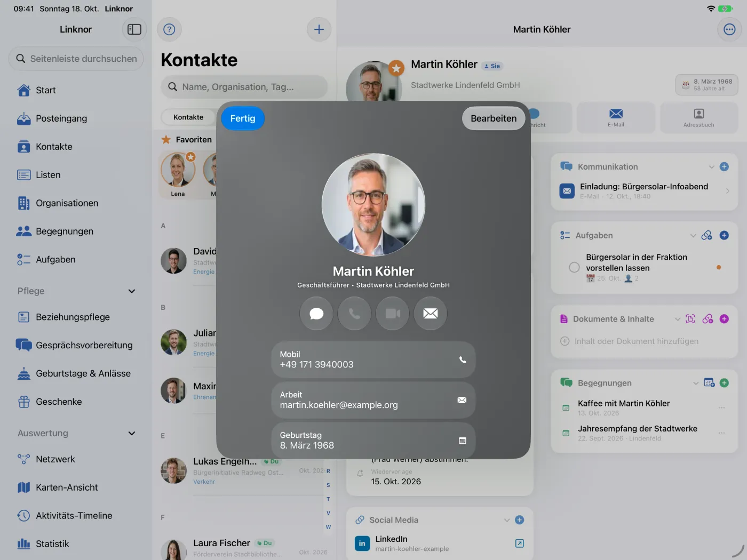Go to Organisationen in the sidebar
Image resolution: width=747 pixels, height=560 pixels.
[x=76, y=203]
